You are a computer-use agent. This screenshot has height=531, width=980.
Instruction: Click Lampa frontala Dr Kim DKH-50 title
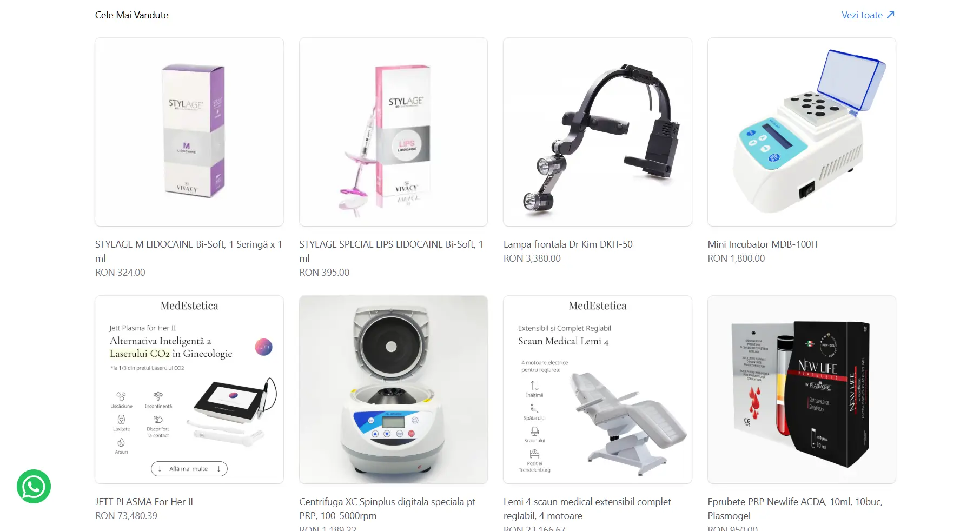click(x=568, y=244)
